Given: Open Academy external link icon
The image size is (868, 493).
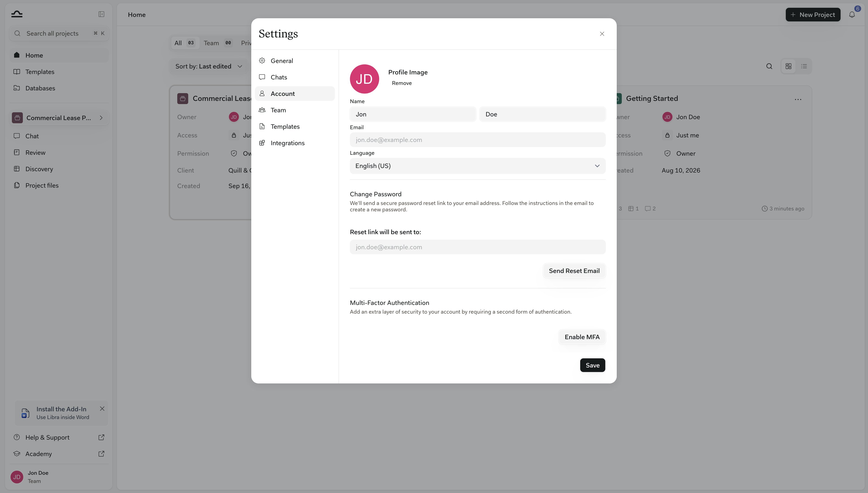Looking at the screenshot, I should pyautogui.click(x=101, y=454).
